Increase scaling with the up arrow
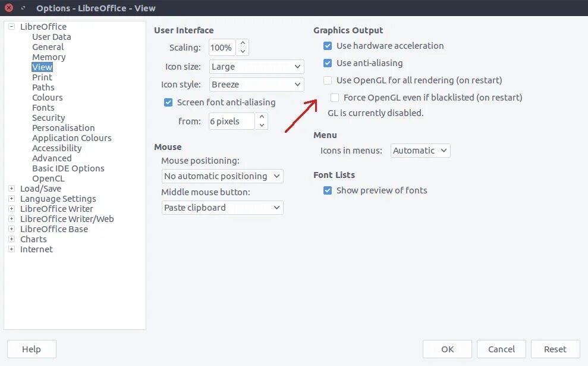588x366 pixels. [243, 43]
